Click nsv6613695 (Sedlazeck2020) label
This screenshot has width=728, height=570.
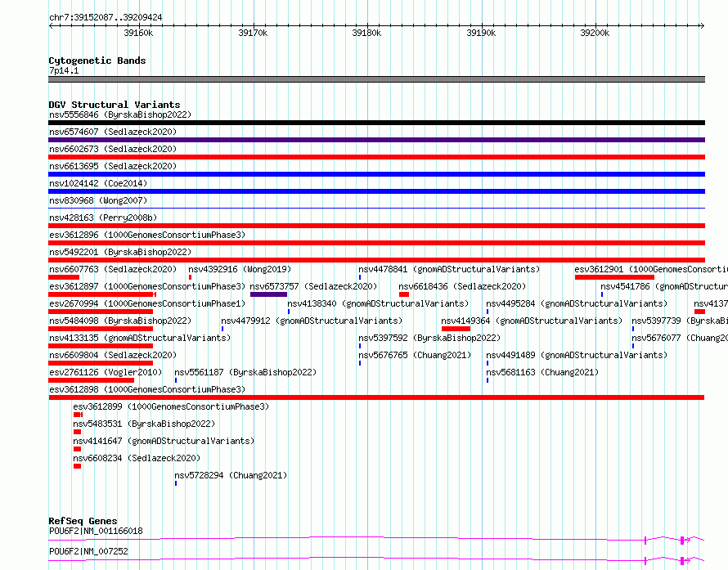(x=113, y=166)
